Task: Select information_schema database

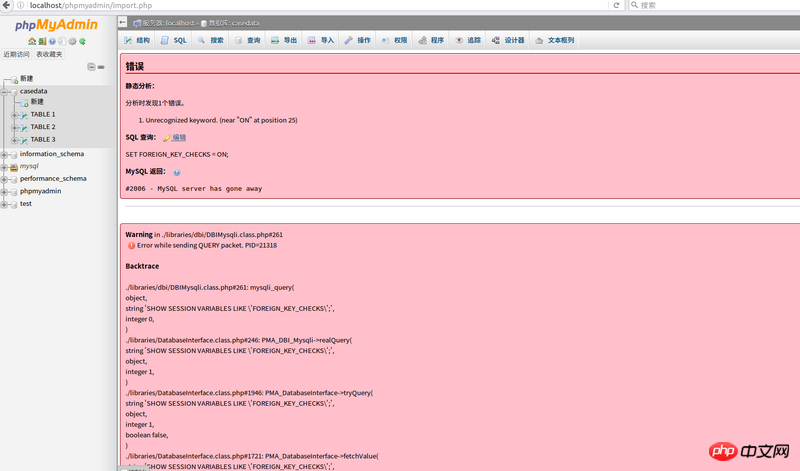Action: pyautogui.click(x=52, y=154)
